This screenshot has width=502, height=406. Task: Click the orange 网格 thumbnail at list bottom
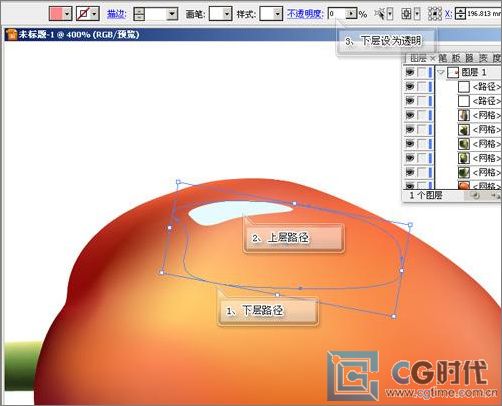[x=464, y=186]
